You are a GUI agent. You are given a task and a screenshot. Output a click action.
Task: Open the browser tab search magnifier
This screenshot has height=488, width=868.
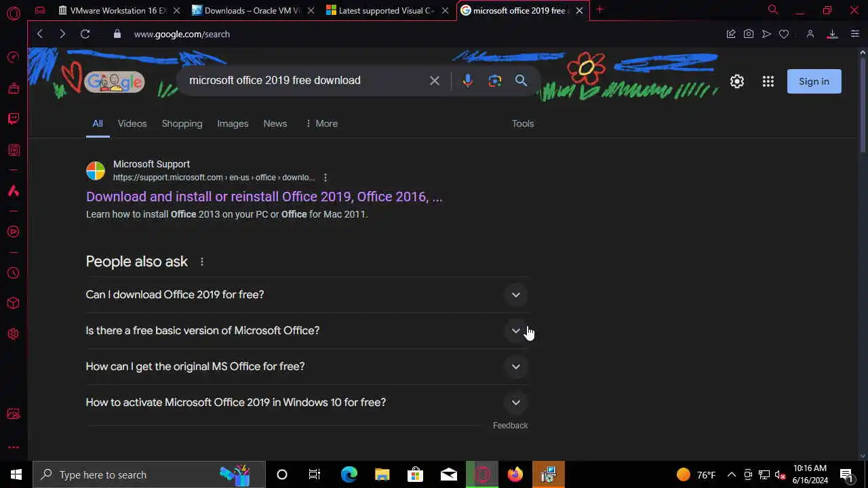pos(773,9)
